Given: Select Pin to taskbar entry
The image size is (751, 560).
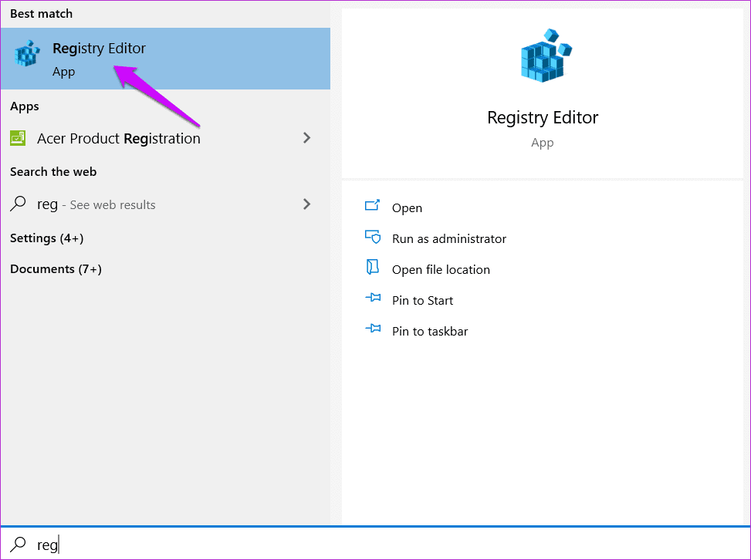Looking at the screenshot, I should [x=430, y=331].
